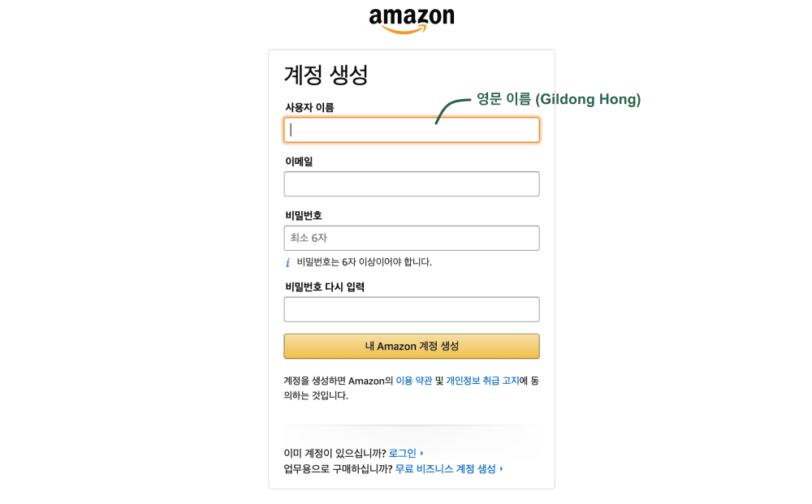Click the small arrow after 로그인
This screenshot has width=812, height=504.
click(422, 454)
